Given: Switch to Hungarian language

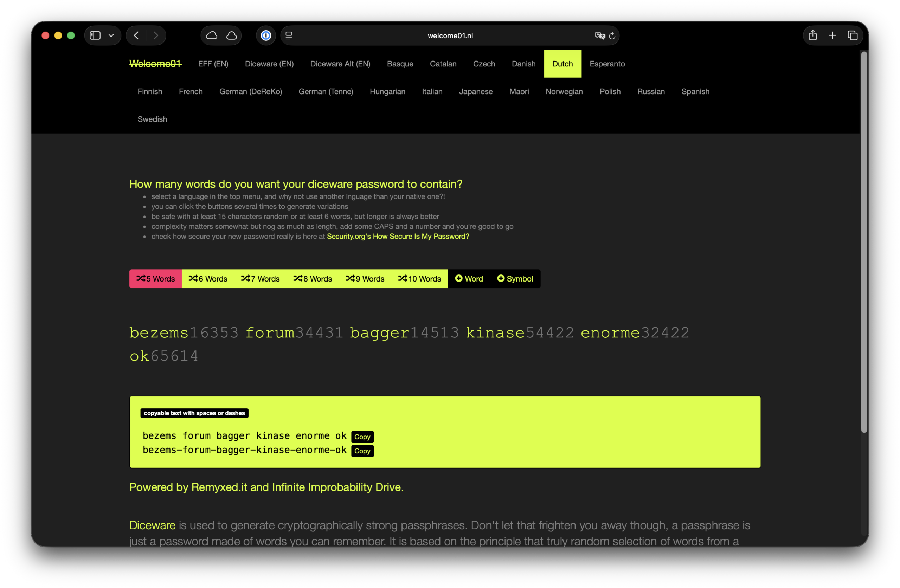Looking at the screenshot, I should click(388, 91).
